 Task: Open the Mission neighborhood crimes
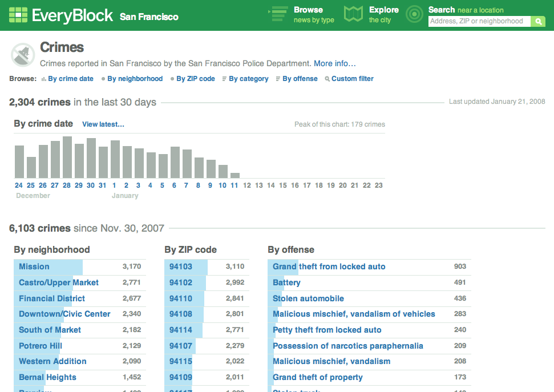34,266
